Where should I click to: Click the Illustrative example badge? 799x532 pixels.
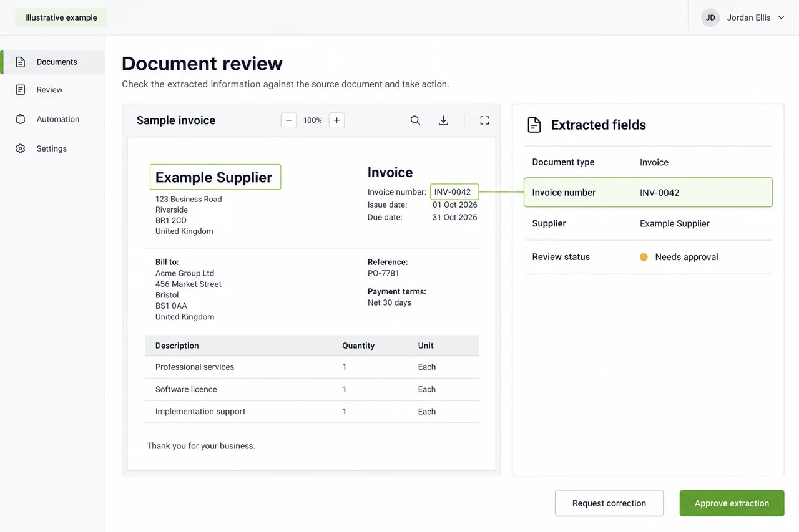tap(61, 17)
